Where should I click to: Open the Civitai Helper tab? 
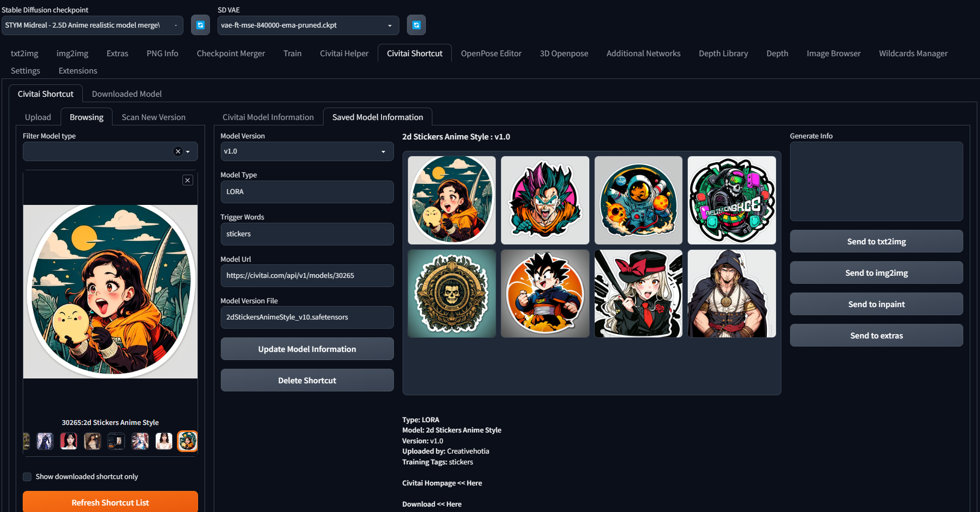[x=344, y=54]
